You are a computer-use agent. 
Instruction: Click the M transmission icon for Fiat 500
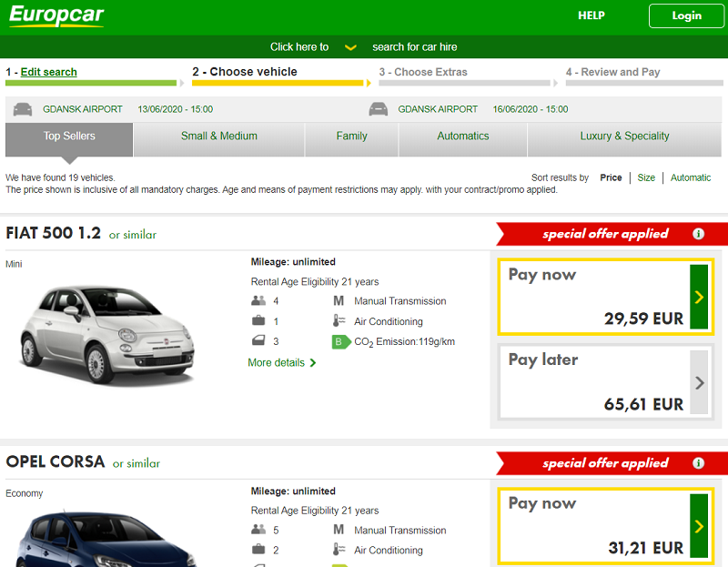[x=339, y=301]
